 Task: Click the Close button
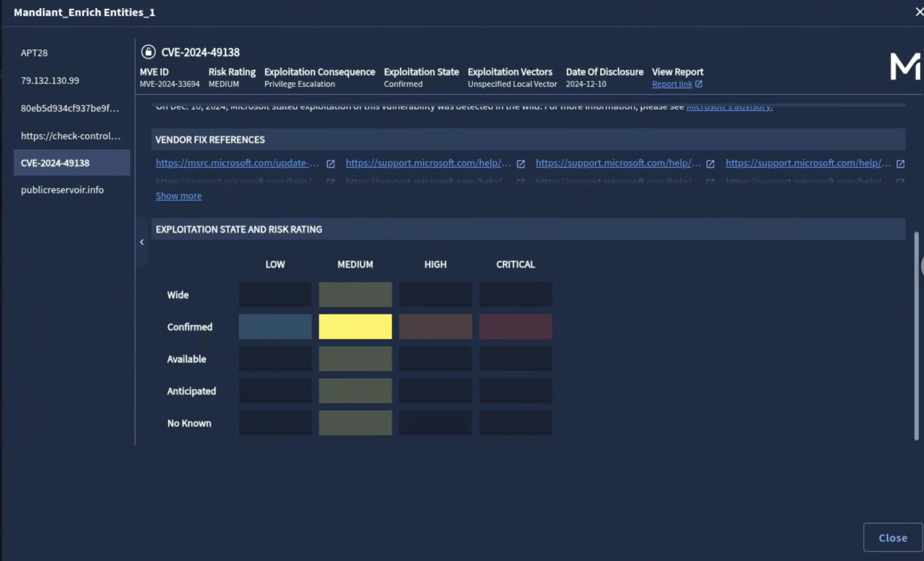click(893, 537)
